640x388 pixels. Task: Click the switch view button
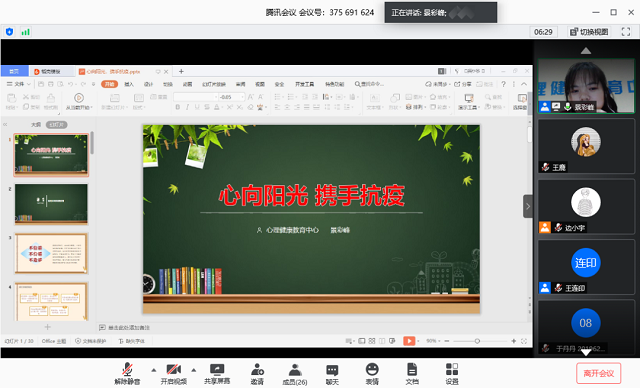589,32
